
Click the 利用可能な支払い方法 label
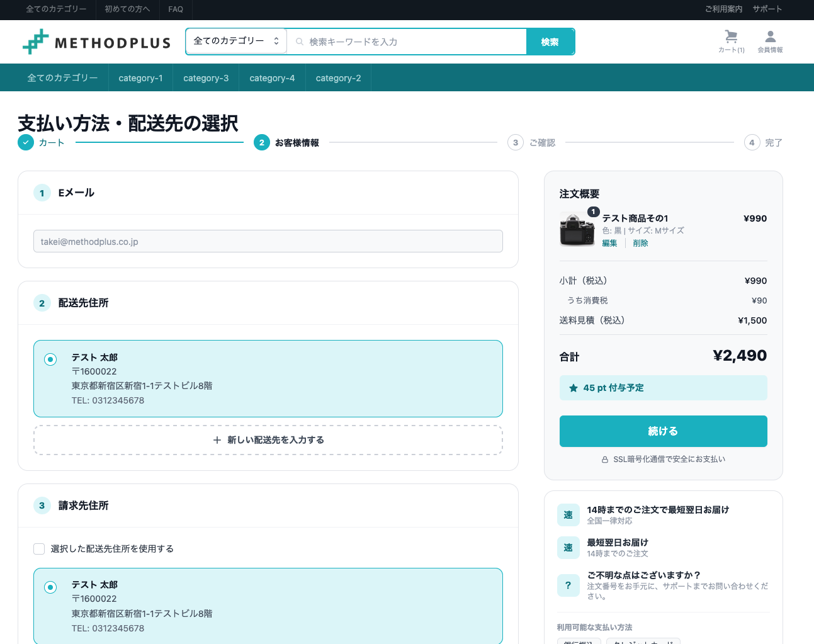click(x=594, y=627)
